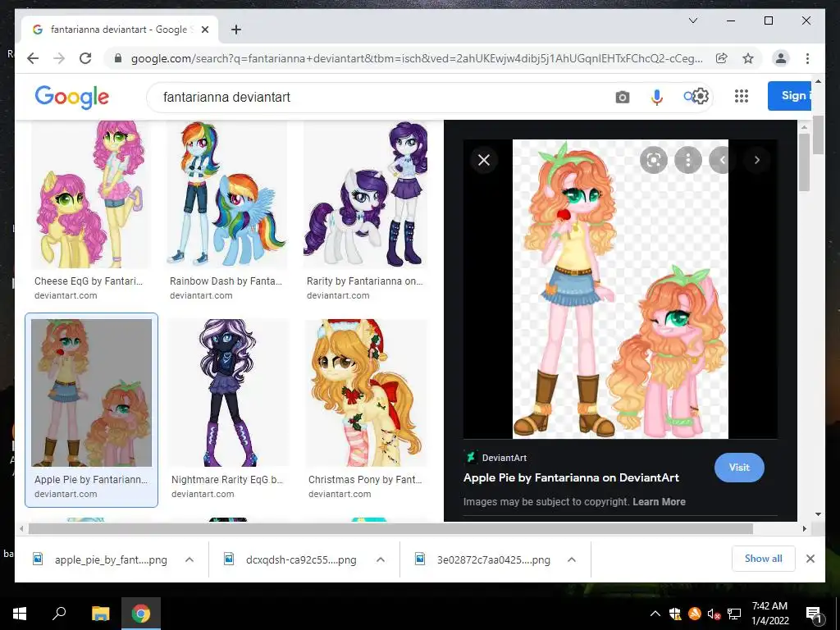Open Christmas Pony by Fantarianna thumbnail

click(x=367, y=393)
